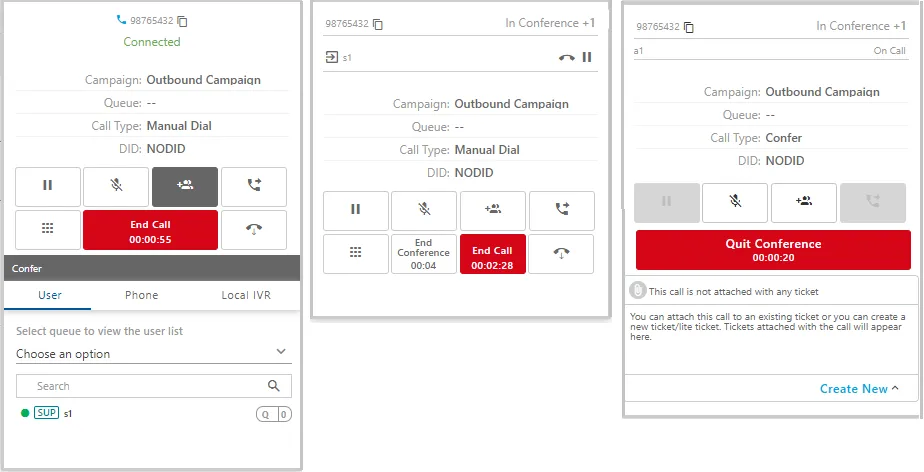Disconnect participant s1 with the phone icon
This screenshot has height=472, width=924.
coord(567,58)
